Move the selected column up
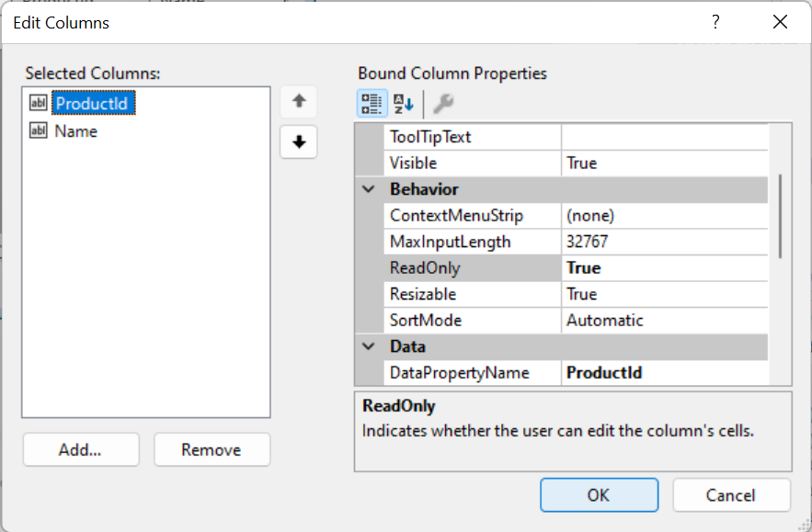The width and height of the screenshot is (812, 532). 298,101
